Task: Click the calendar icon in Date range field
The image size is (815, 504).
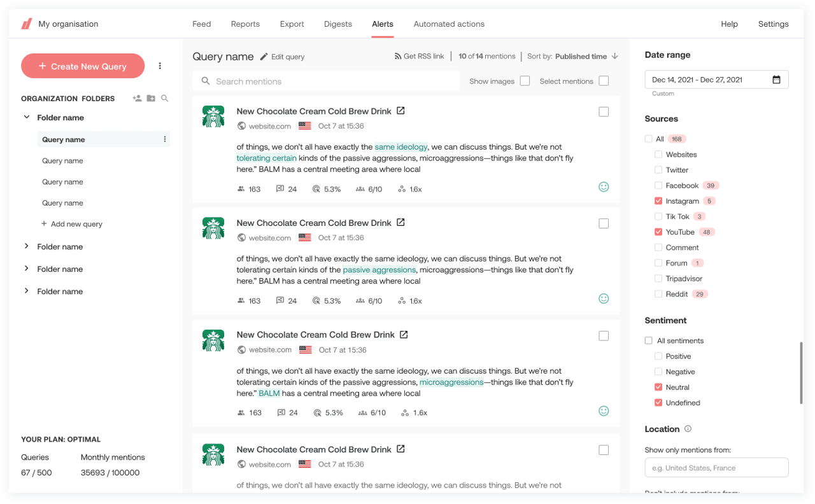Action: click(776, 80)
